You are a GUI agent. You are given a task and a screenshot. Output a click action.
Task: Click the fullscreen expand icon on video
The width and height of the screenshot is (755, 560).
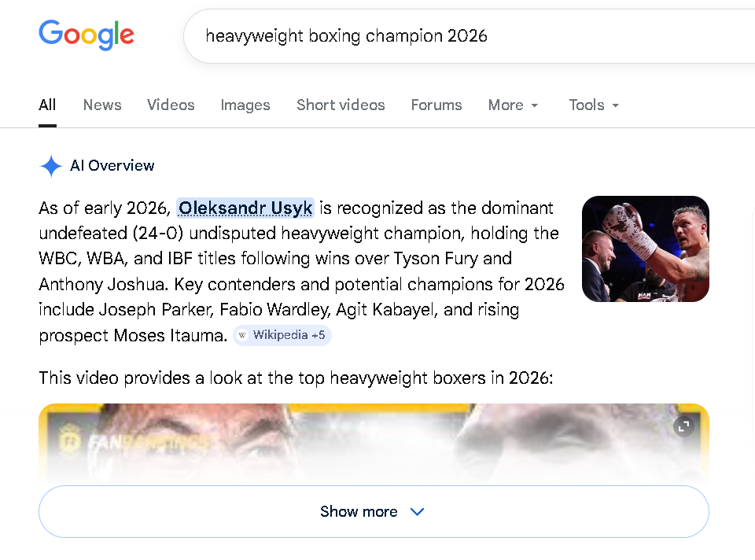(683, 426)
